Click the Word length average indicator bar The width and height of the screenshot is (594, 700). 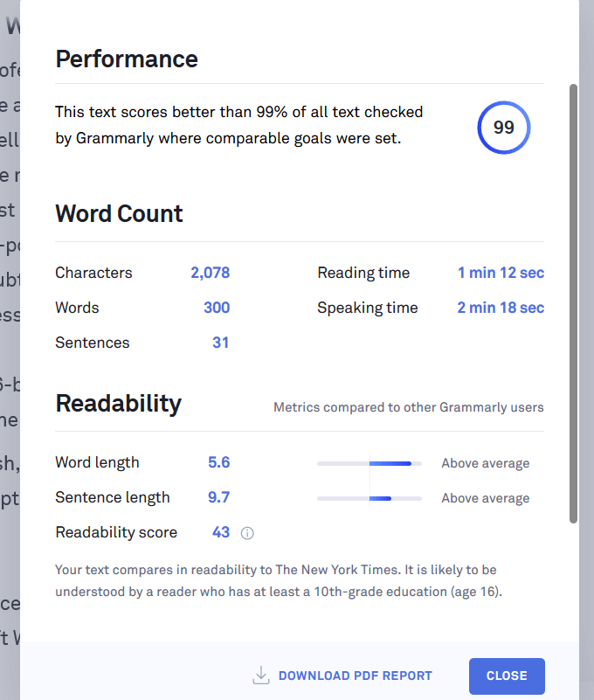pyautogui.click(x=369, y=463)
